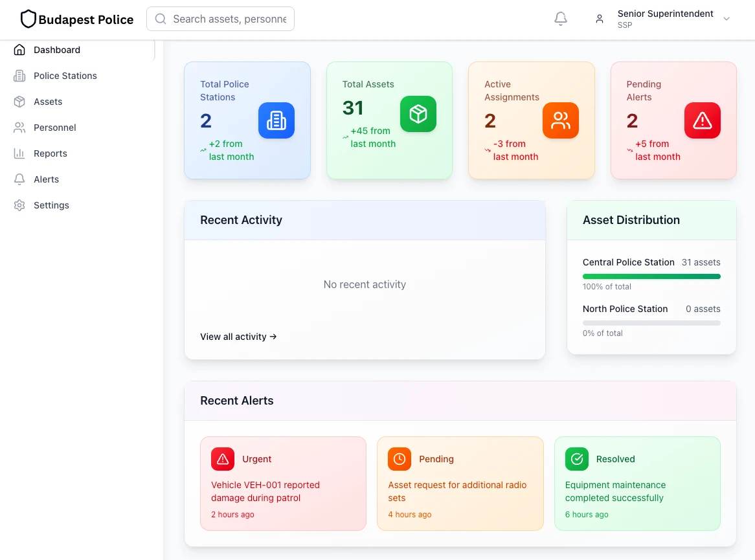Click the 'No recent activity' text

[x=365, y=285]
